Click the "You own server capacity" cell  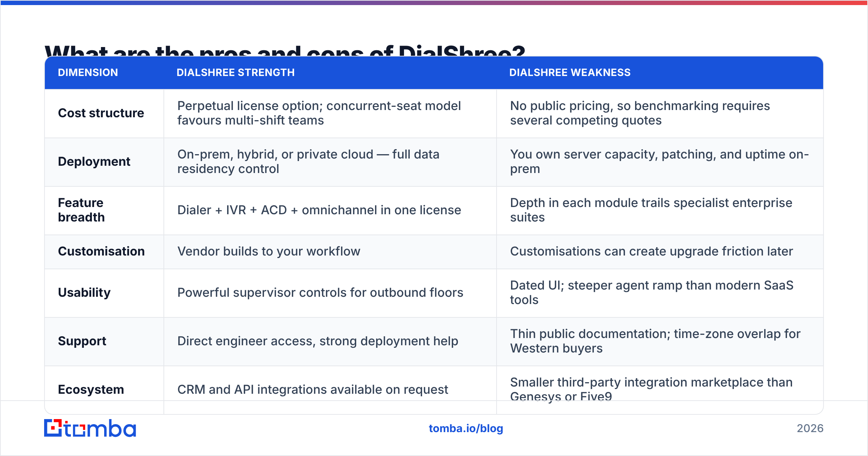click(x=659, y=161)
